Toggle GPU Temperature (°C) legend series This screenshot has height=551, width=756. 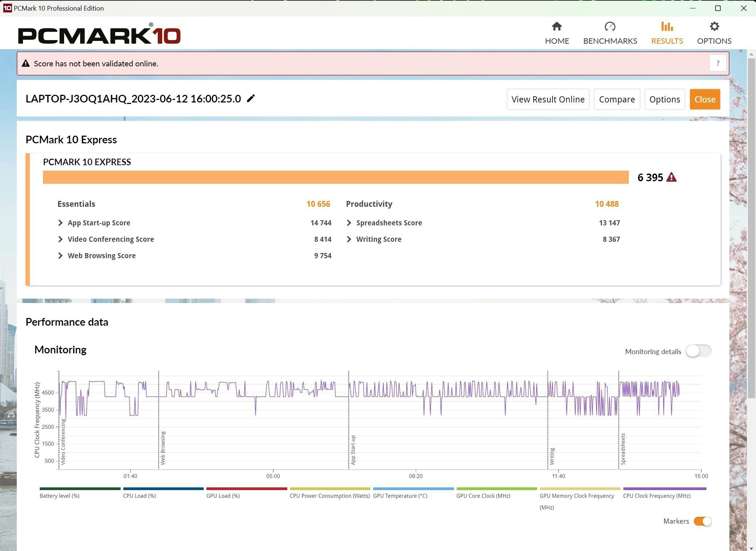coord(413,492)
